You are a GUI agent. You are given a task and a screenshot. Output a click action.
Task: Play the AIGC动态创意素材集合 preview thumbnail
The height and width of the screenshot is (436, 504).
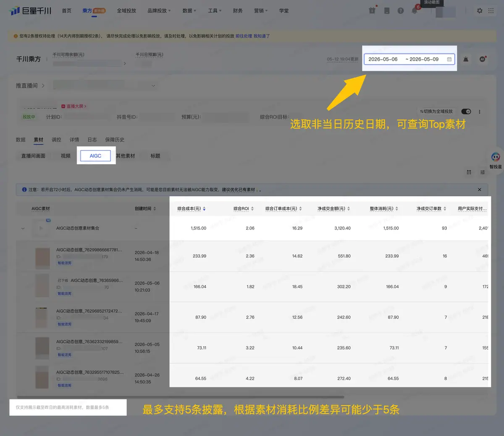pyautogui.click(x=41, y=228)
